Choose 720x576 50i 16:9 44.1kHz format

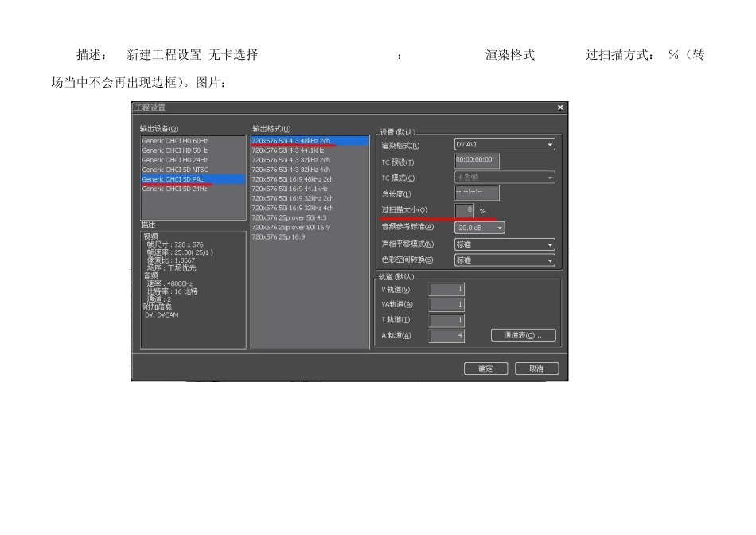click(310, 189)
